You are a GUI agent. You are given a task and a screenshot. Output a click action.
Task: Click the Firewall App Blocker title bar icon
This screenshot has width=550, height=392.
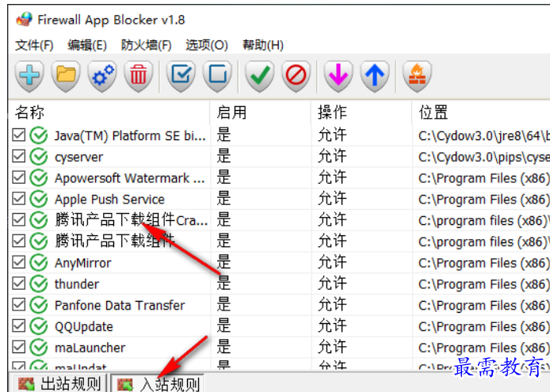25,20
